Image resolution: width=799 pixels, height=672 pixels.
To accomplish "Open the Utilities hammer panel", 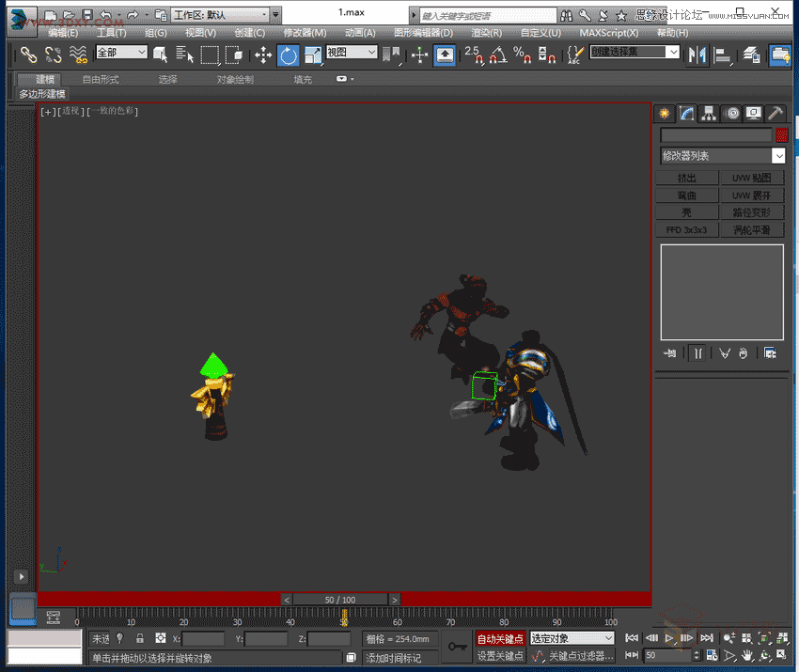I will (775, 114).
